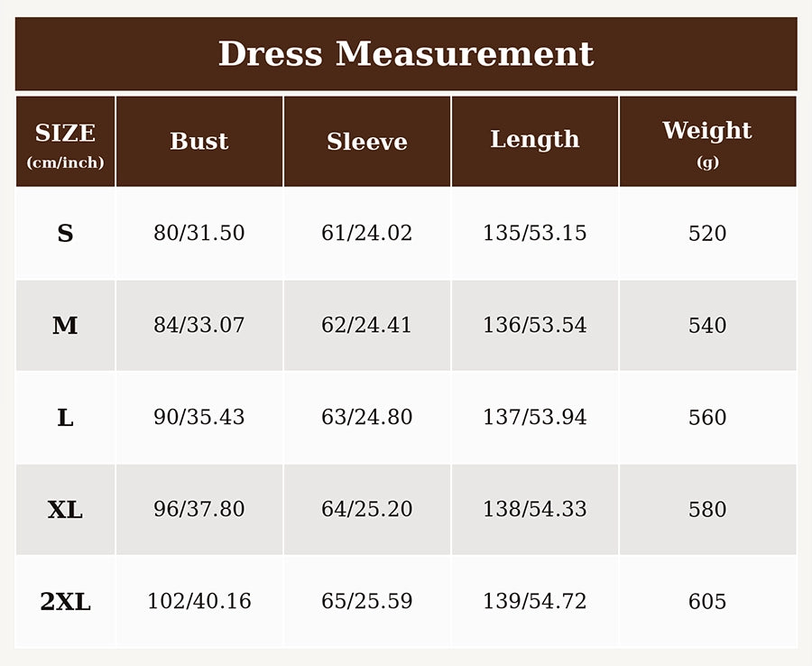Screen dimensions: 812x666
Task: Click the size L row label
Action: pos(65,418)
